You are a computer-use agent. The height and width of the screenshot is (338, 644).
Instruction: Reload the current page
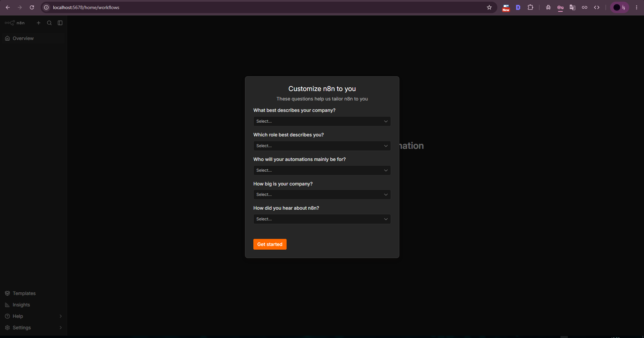32,7
